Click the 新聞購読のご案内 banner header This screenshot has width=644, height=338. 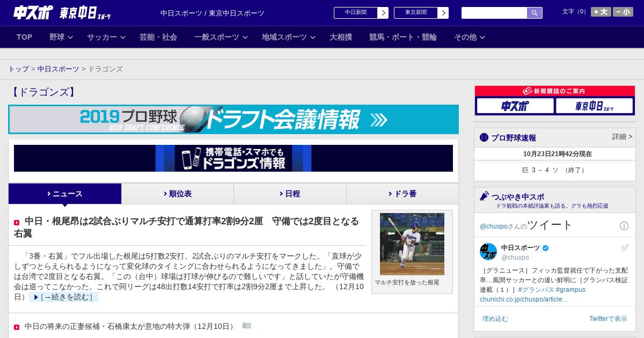555,91
